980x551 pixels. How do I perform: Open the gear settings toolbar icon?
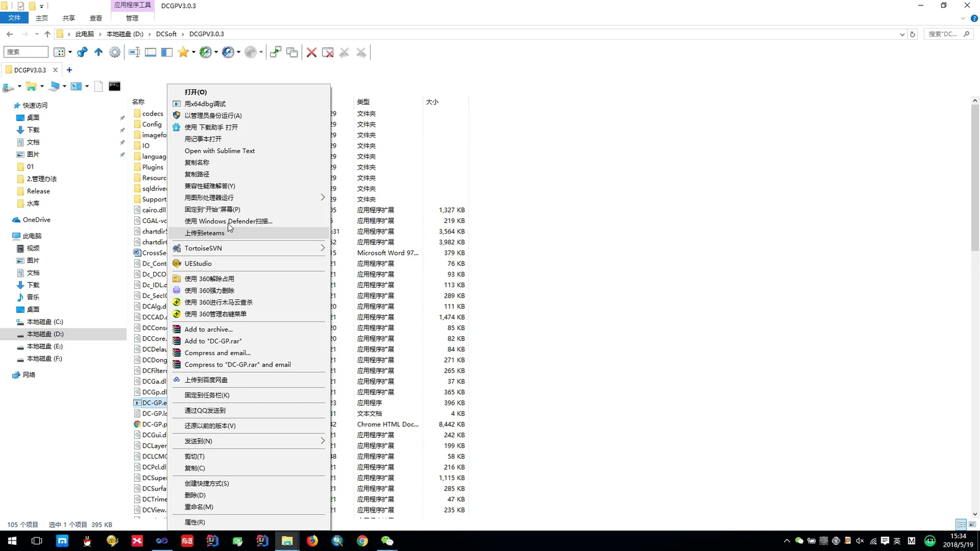(115, 52)
